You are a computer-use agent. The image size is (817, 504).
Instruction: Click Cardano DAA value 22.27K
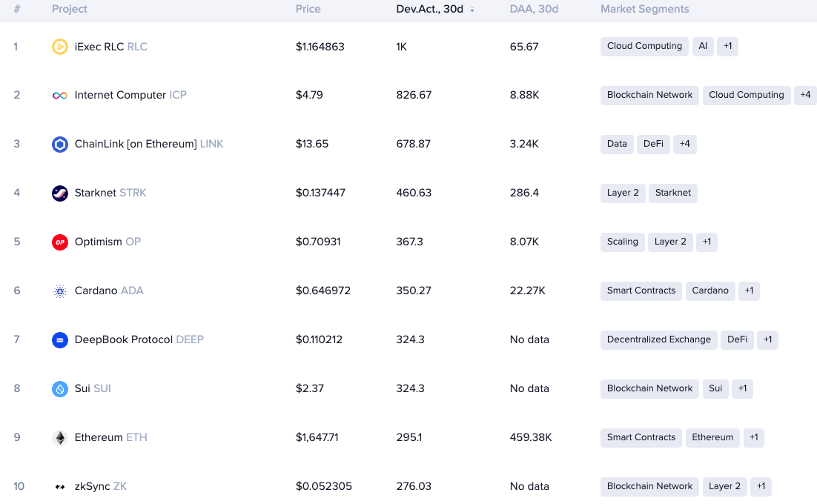[x=527, y=291]
